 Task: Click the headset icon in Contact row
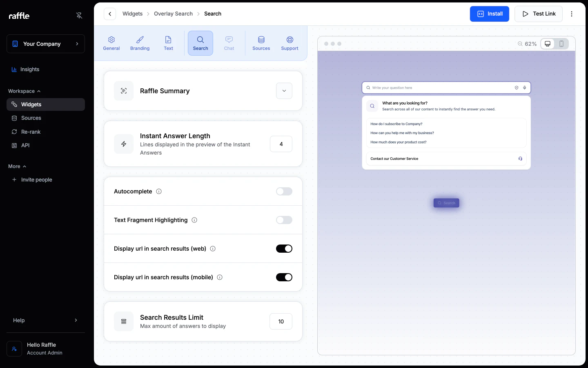click(x=520, y=159)
